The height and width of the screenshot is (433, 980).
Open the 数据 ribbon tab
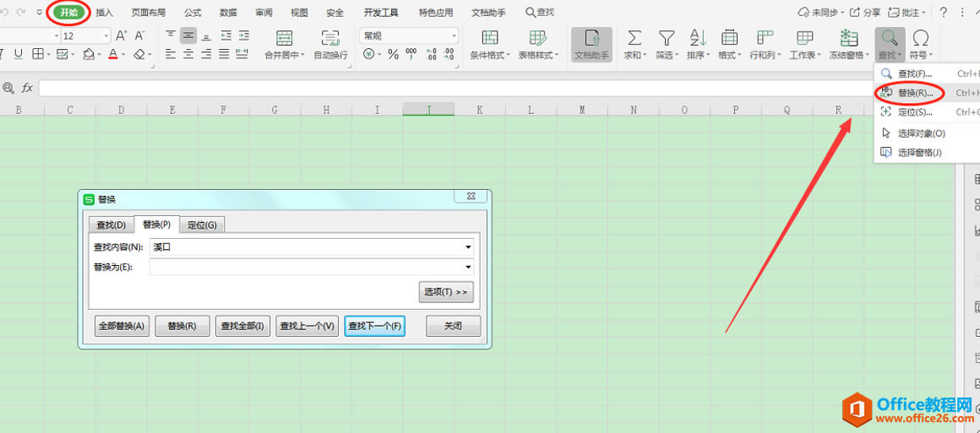tap(229, 13)
